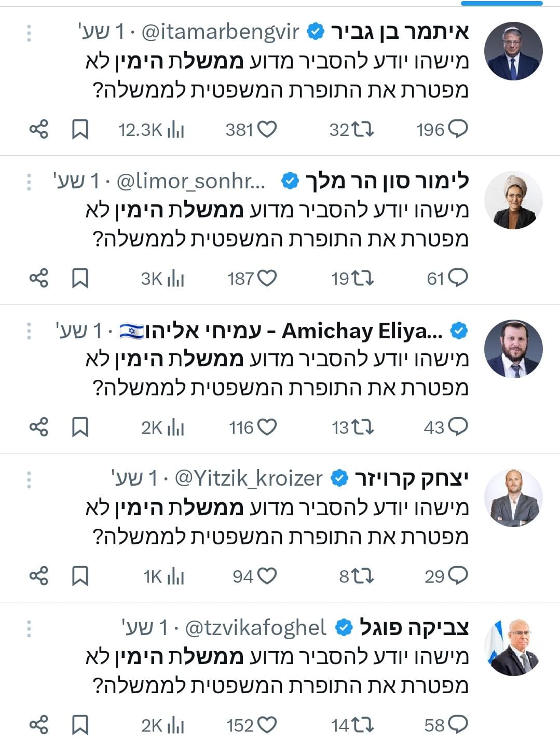Image resolution: width=560 pixels, height=743 pixels.
Task: Reply to tweet with 58 comments
Action: coord(458,725)
